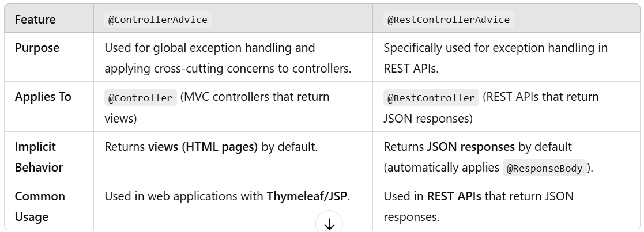Click the 'Used for global exception handling' cell
Screen dimensions: 644x232
pyautogui.click(x=233, y=58)
